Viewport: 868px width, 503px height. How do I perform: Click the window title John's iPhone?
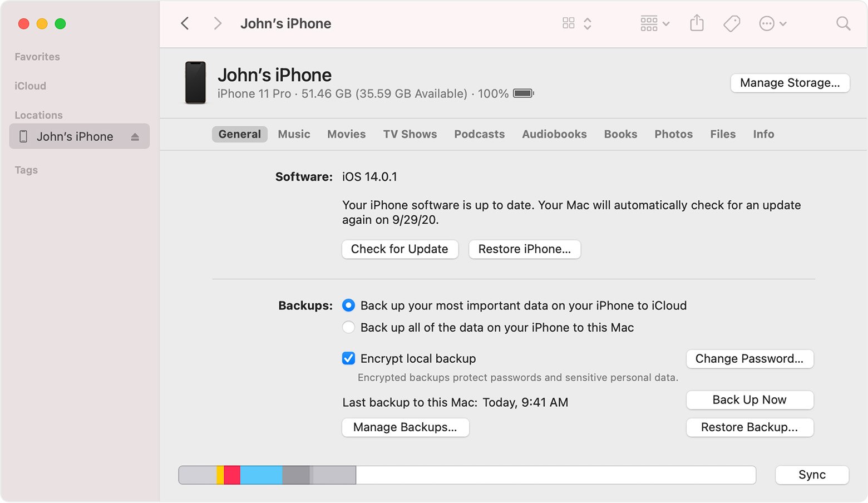[x=285, y=23]
